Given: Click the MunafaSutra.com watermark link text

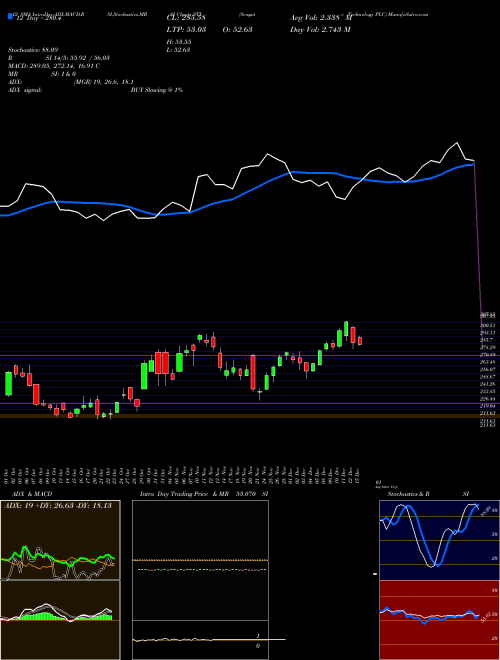Looking at the screenshot, I should 407,14.
